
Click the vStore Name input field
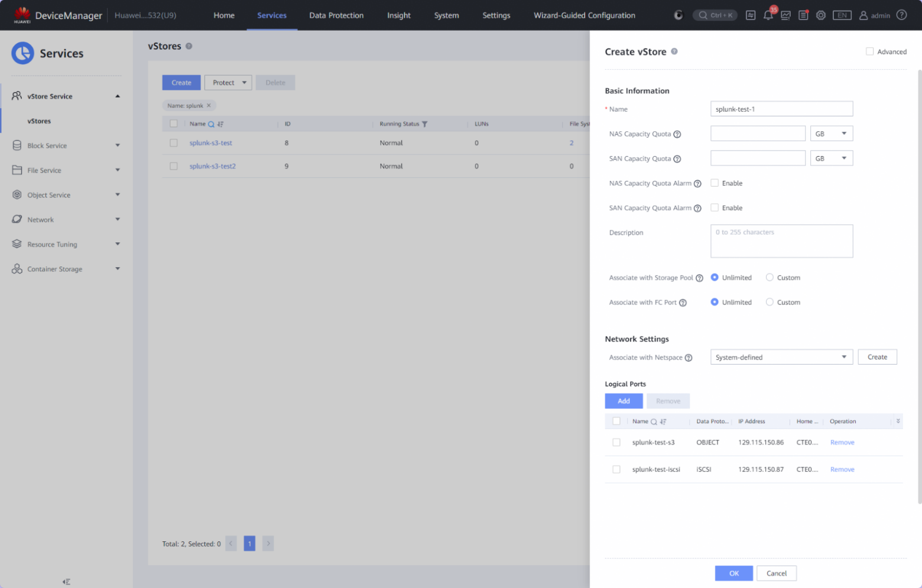[781, 109]
